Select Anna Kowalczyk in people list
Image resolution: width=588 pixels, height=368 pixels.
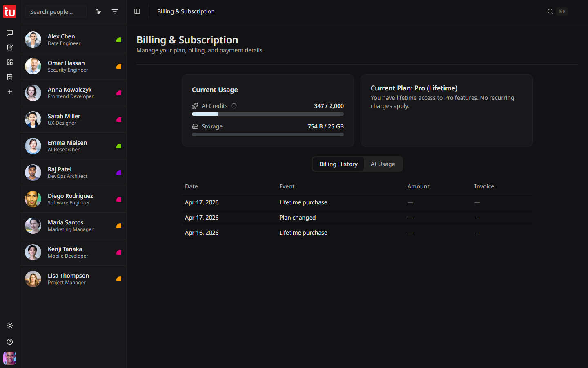pos(73,93)
